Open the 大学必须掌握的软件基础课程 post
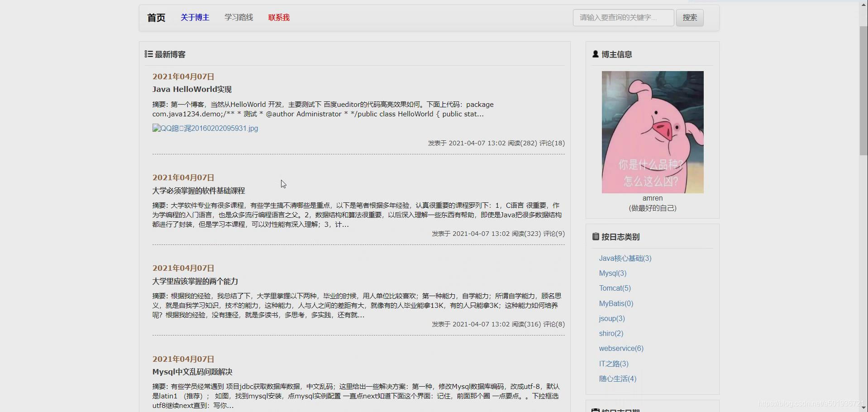 199,191
